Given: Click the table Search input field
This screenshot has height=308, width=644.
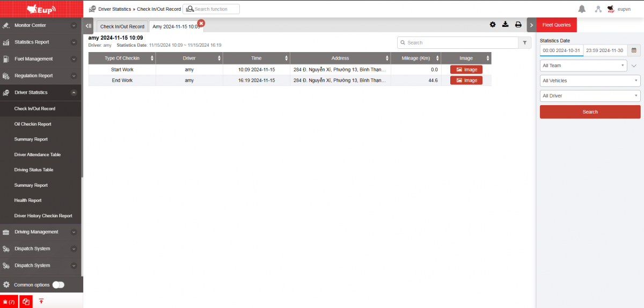Looking at the screenshot, I should point(457,43).
